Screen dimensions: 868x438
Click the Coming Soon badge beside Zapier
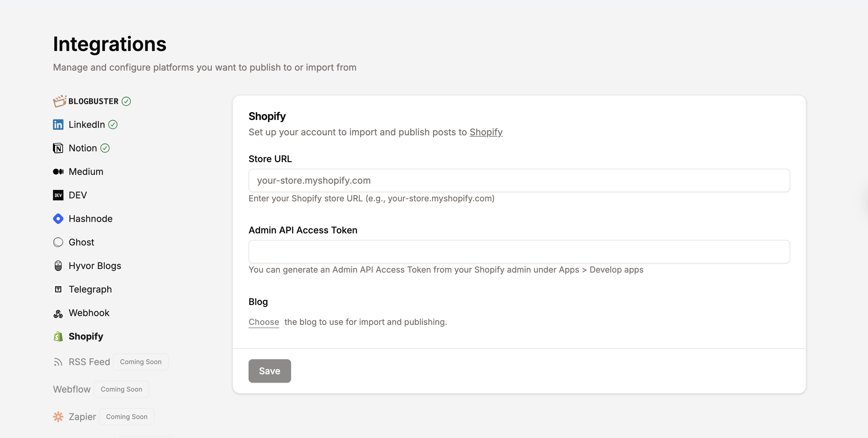click(x=127, y=417)
